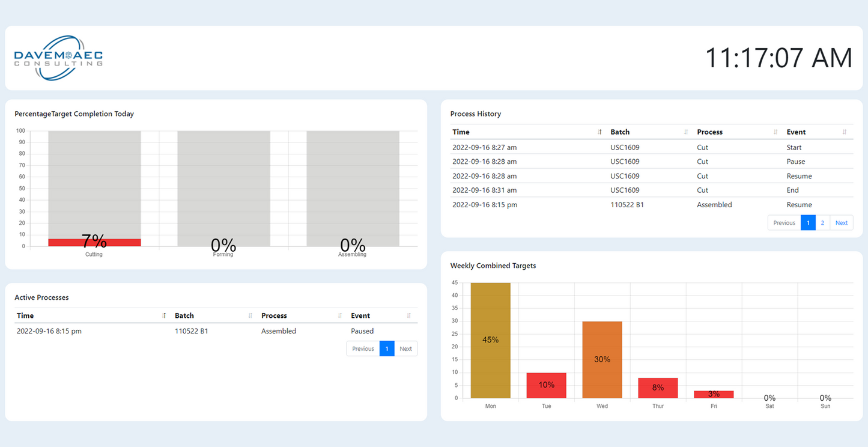The height and width of the screenshot is (447, 868).
Task: Select the 7% Cutting progress bar
Action: 94,242
